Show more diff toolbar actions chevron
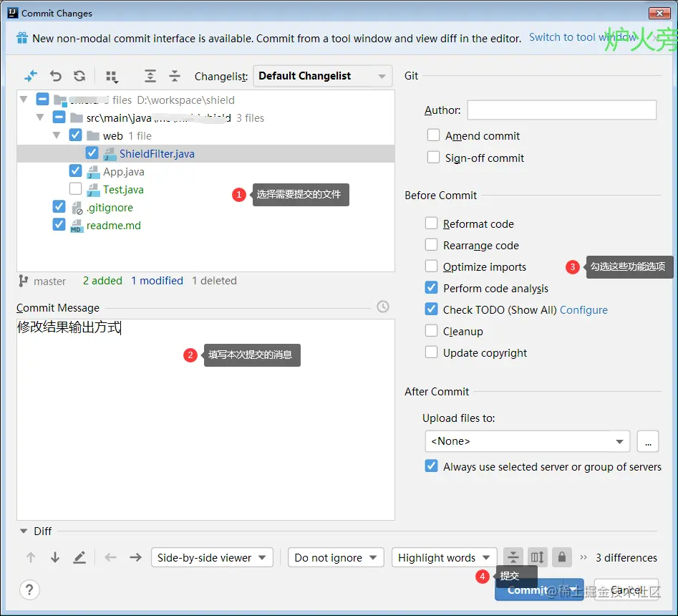678x616 pixels. coord(583,557)
